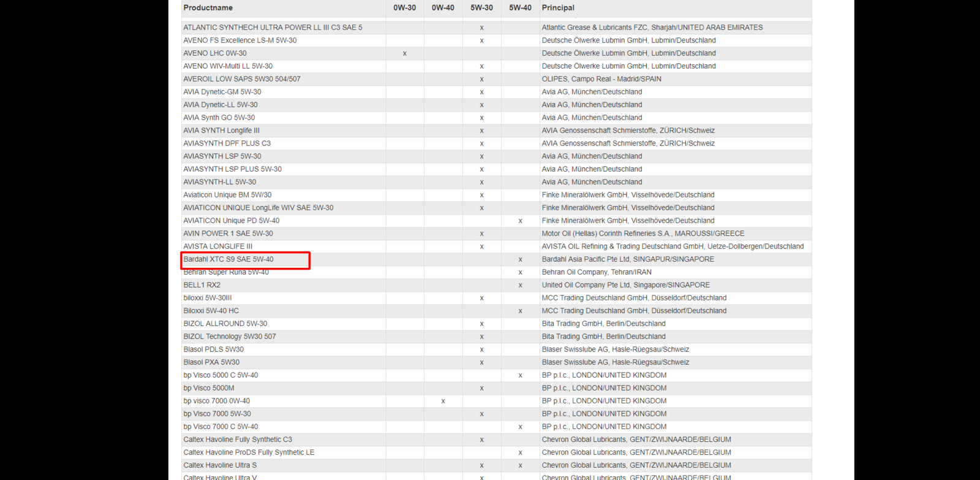Screen dimensions: 980x480
Task: Select Biloxxi 5W-40 HC product name
Action: (211, 311)
